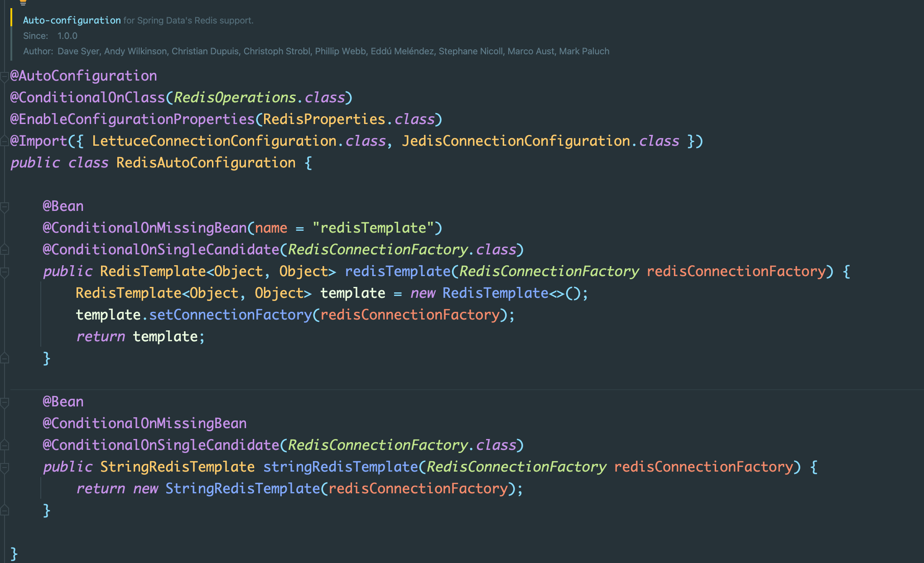The image size is (924, 563).
Task: Click RedisOperations.class argument
Action: pyautogui.click(x=259, y=97)
